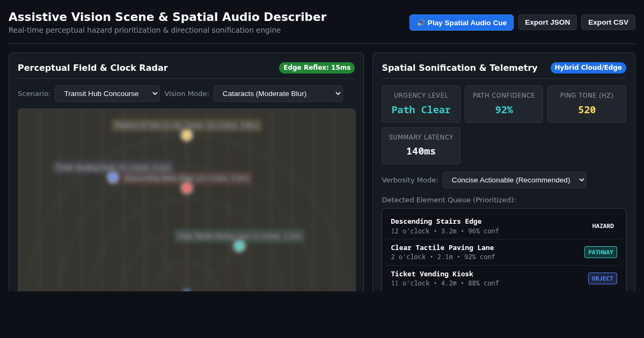Image resolution: width=644 pixels, height=338 pixels.
Task: Click the Spatial Sonification & Telemetry heading
Action: (459, 68)
